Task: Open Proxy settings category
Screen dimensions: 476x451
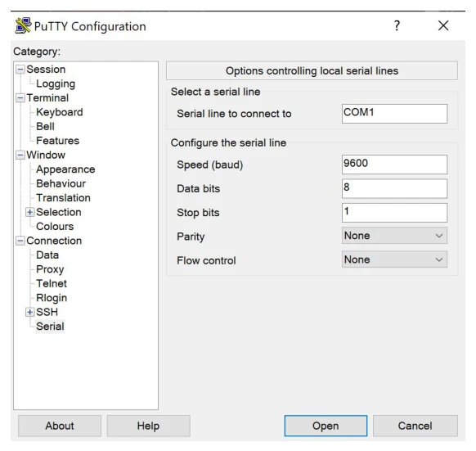Action: [50, 269]
